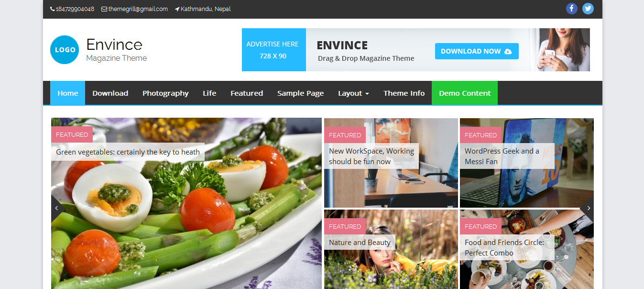Screen dimensions: 644x289
Task: Open the Twitter social icon
Action: pos(588,9)
